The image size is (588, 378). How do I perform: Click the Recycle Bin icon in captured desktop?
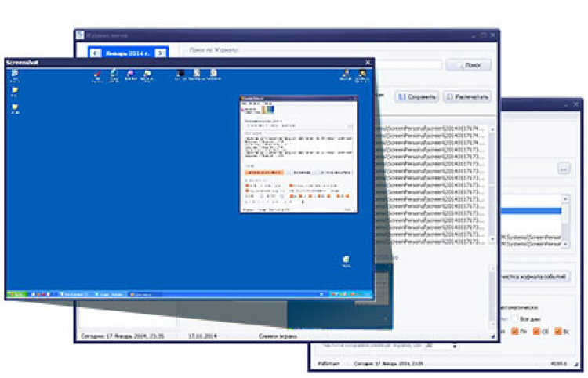pyautogui.click(x=346, y=261)
